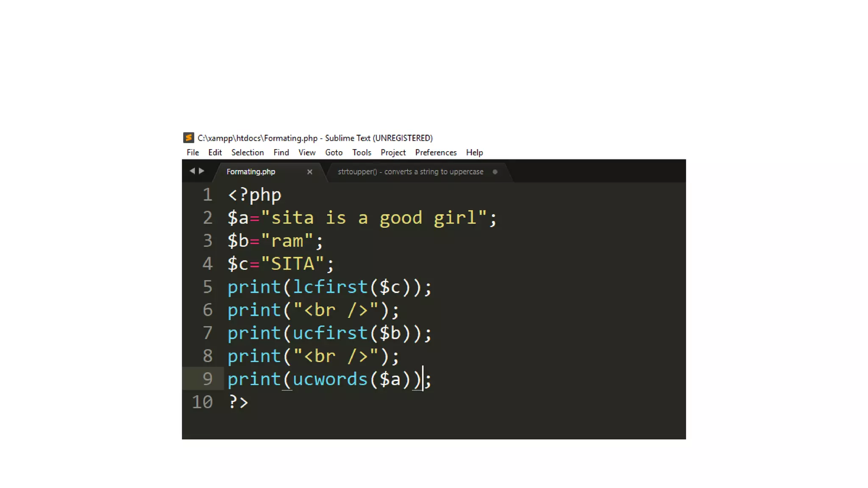Click the Sublime Text logo icon
This screenshot has height=488, width=868.
pos(189,138)
